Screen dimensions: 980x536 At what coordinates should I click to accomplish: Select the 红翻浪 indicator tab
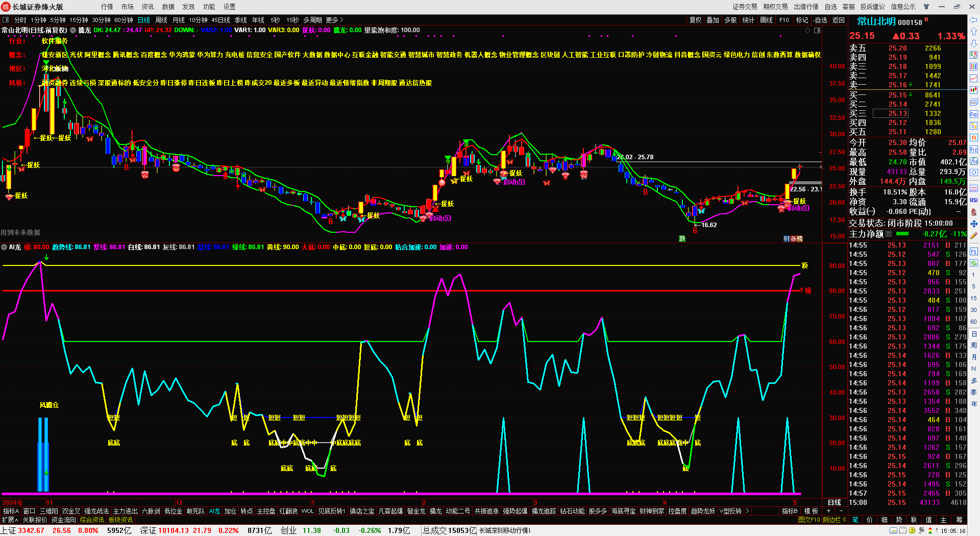[288, 511]
